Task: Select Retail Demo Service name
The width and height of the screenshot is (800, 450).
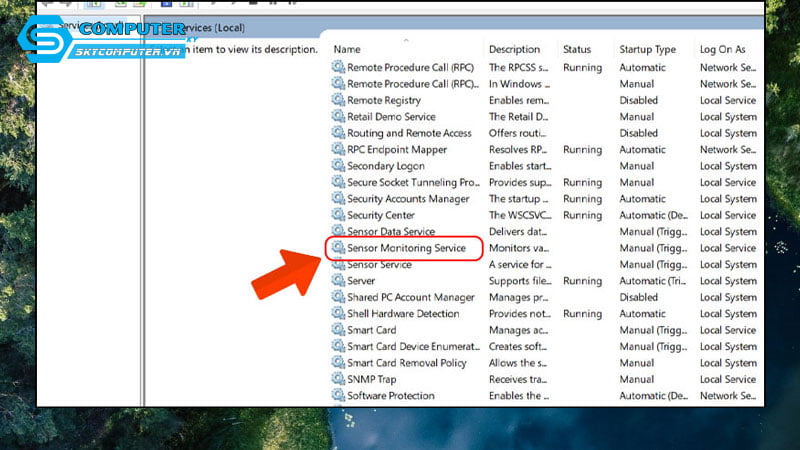Action: [391, 117]
